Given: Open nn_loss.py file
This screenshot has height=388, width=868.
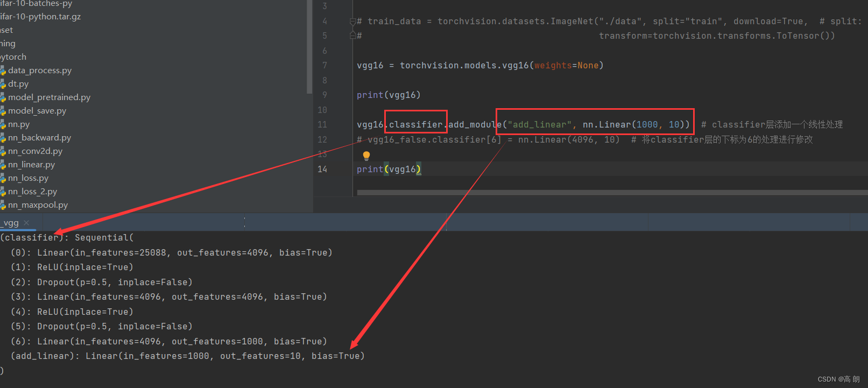Looking at the screenshot, I should coord(28,178).
